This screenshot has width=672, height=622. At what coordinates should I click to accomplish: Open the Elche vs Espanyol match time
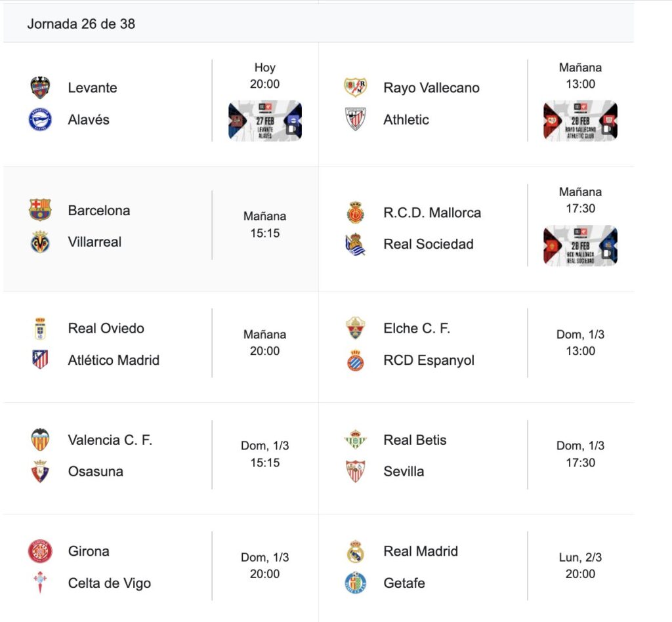(580, 342)
